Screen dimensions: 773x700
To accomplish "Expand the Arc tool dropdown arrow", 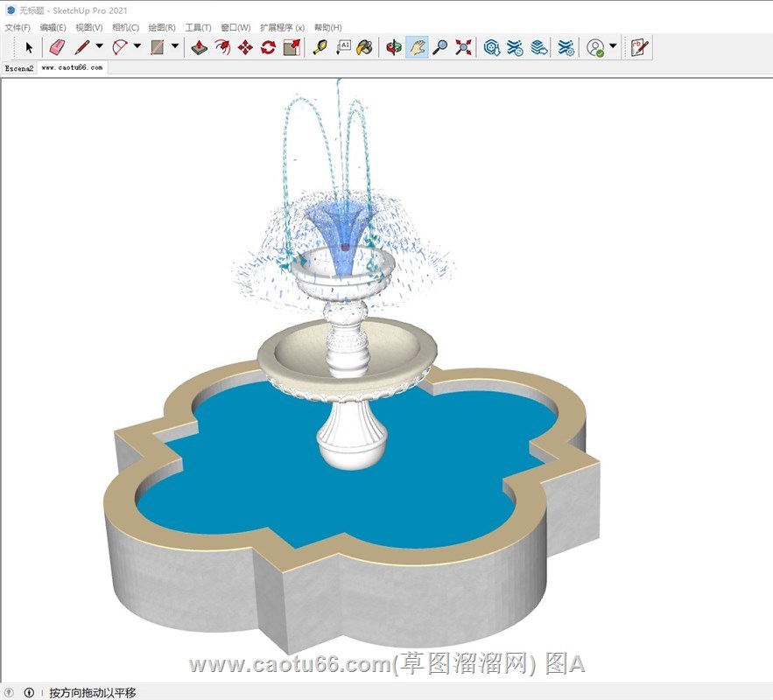I will tap(137, 47).
